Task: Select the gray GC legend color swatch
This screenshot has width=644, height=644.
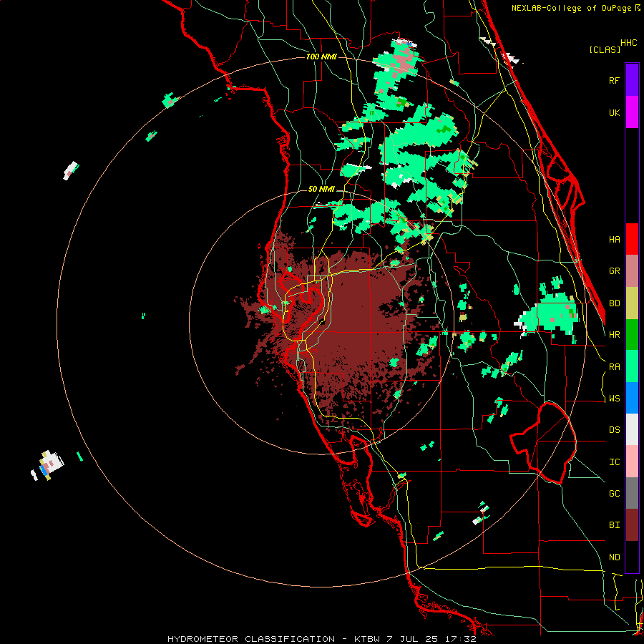Action: pyautogui.click(x=632, y=493)
